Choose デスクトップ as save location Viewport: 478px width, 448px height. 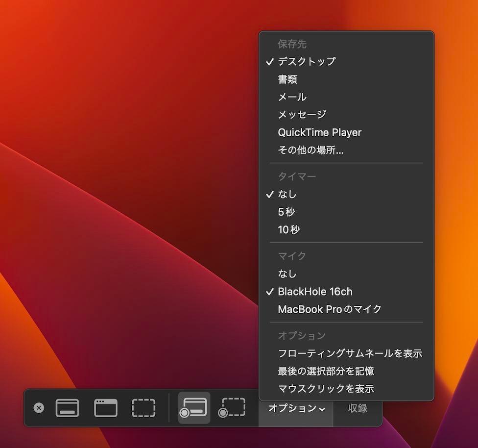tap(346, 62)
